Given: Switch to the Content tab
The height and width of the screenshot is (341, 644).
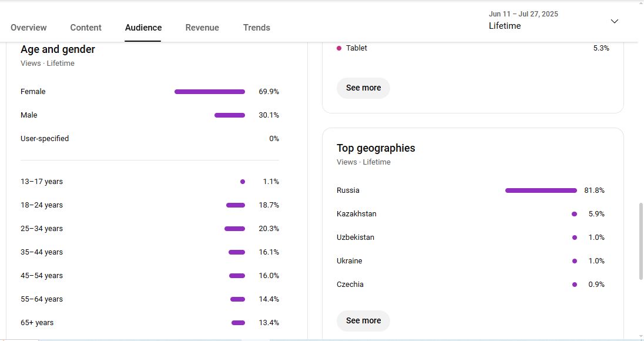Looking at the screenshot, I should (85, 28).
